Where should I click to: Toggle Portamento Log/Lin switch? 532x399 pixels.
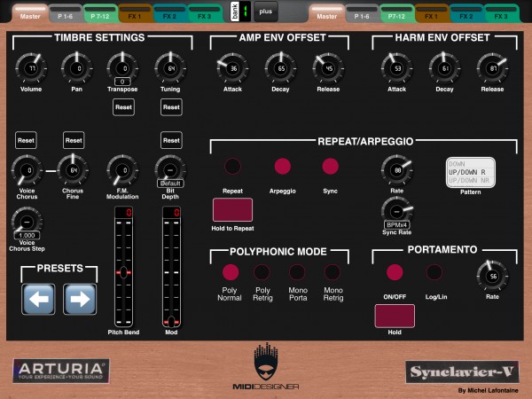pos(434,272)
